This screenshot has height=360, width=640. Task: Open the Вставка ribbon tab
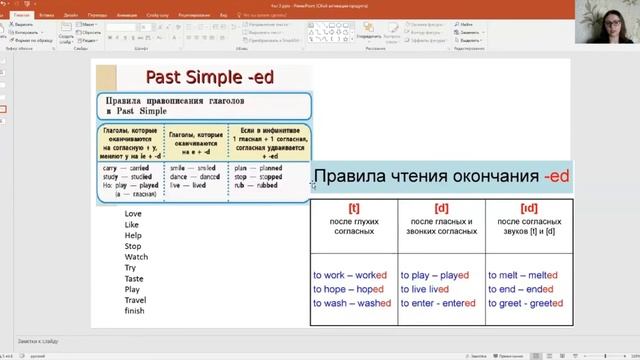pyautogui.click(x=47, y=15)
